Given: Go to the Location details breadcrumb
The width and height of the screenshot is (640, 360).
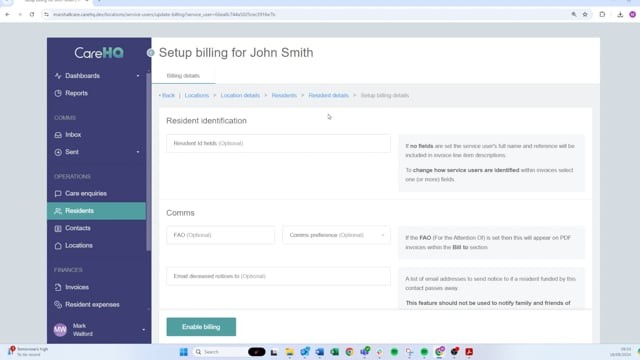Looking at the screenshot, I should (240, 96).
